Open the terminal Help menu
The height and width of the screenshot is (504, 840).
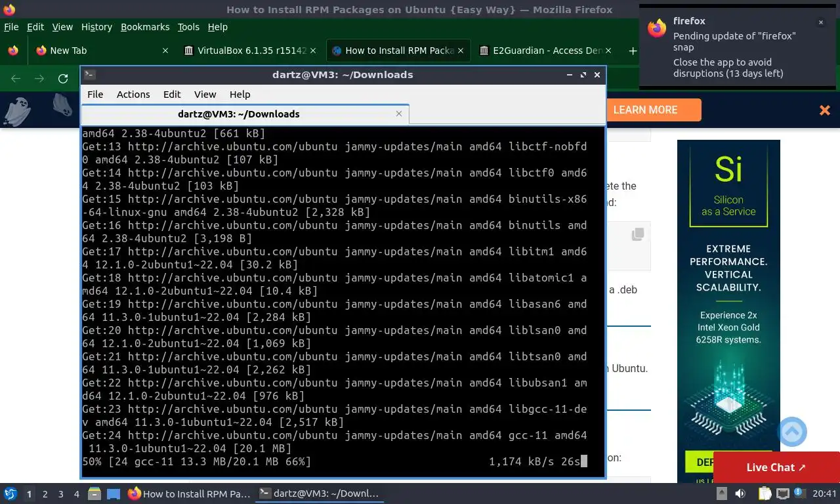[x=240, y=94]
